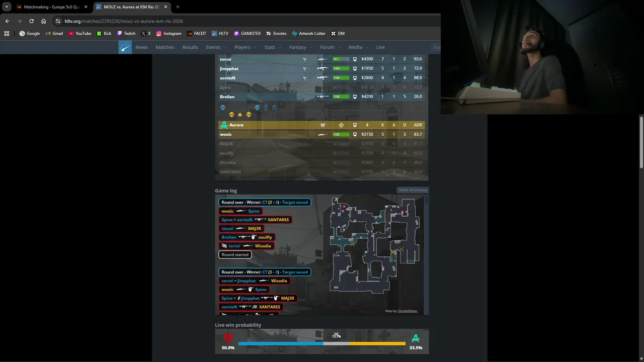Click torzsi's health bar showing 47
The width and height of the screenshot is (644, 362).
click(x=341, y=59)
